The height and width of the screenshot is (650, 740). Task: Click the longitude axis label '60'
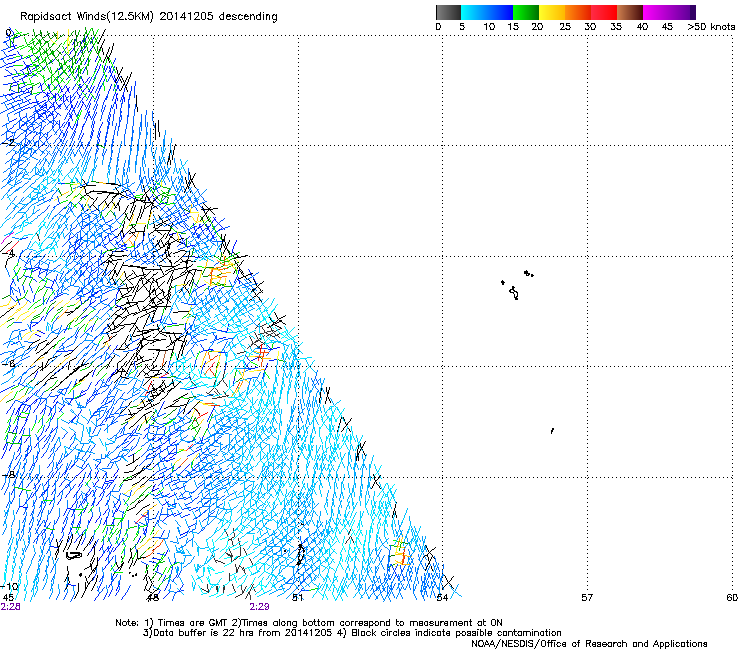[732, 598]
